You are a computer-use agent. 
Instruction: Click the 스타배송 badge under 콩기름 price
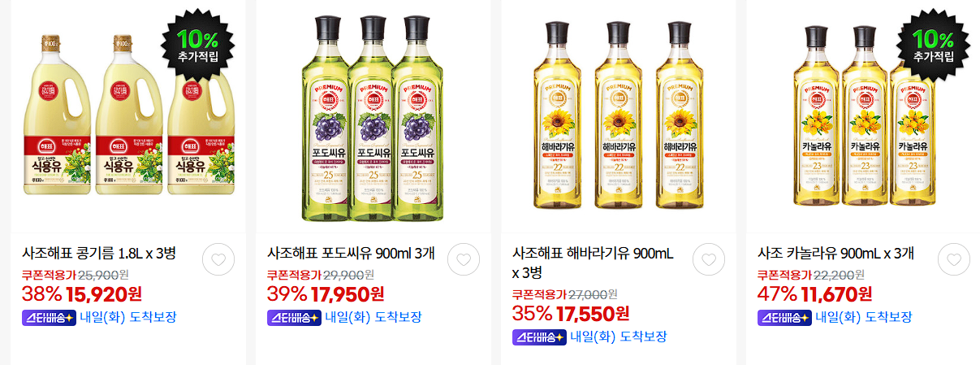49,317
